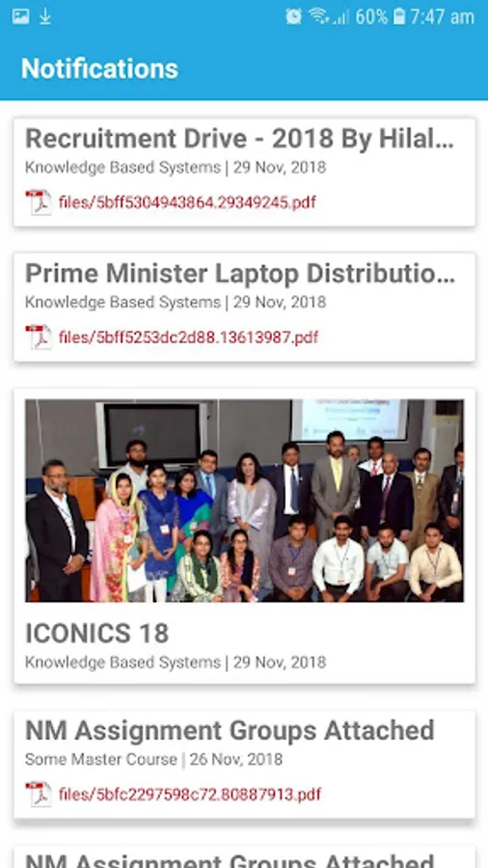Tap the partially visible bottom NM Assignment card
Screen dimensions: 488x868
tap(245, 856)
